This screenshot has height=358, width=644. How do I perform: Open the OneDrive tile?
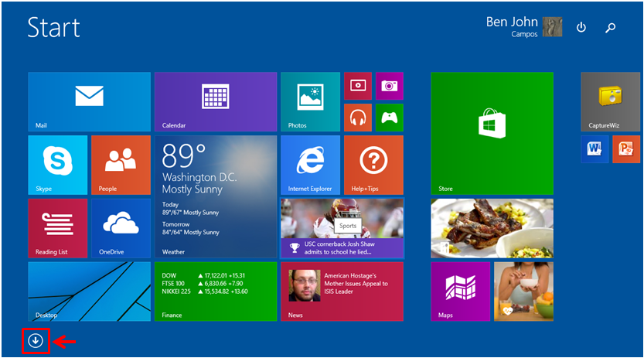point(121,228)
